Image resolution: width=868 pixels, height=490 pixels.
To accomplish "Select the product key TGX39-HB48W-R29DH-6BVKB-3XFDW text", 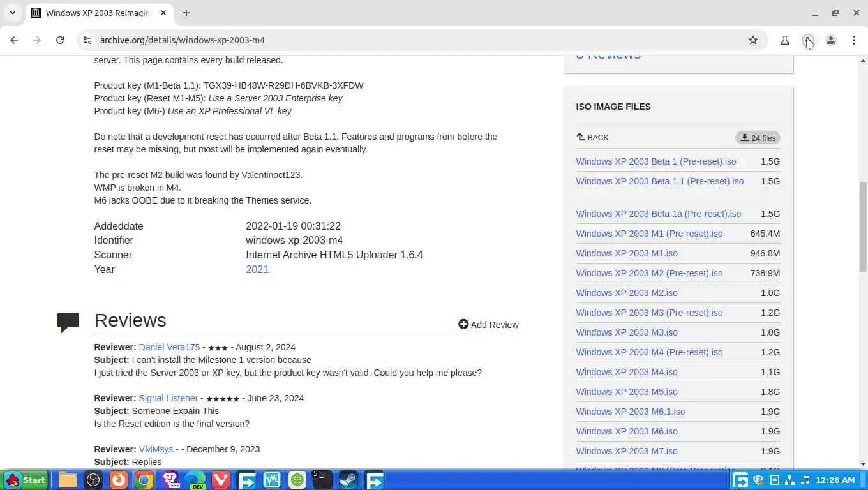I will 283,85.
